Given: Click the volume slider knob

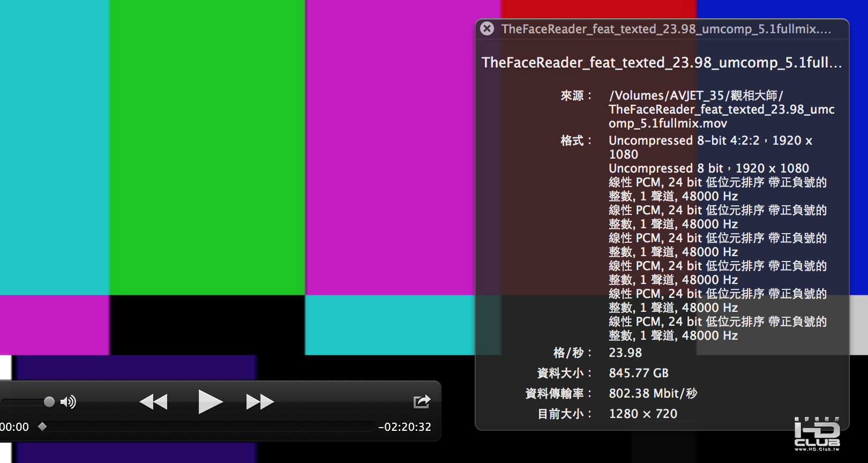Looking at the screenshot, I should pos(49,401).
